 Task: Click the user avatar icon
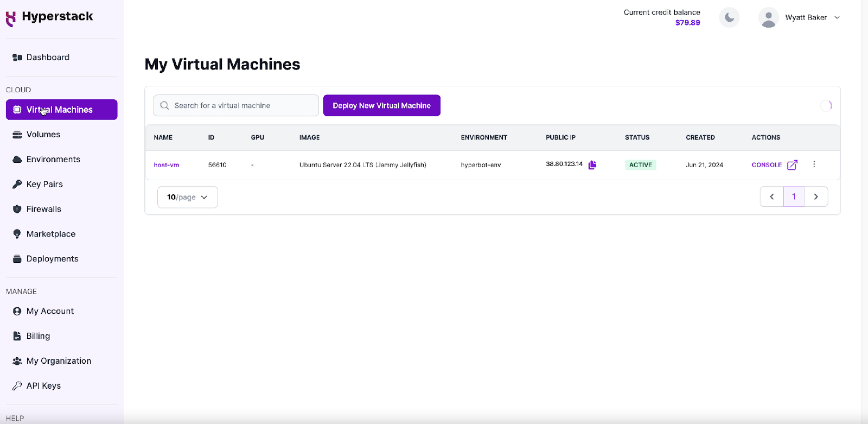point(768,17)
